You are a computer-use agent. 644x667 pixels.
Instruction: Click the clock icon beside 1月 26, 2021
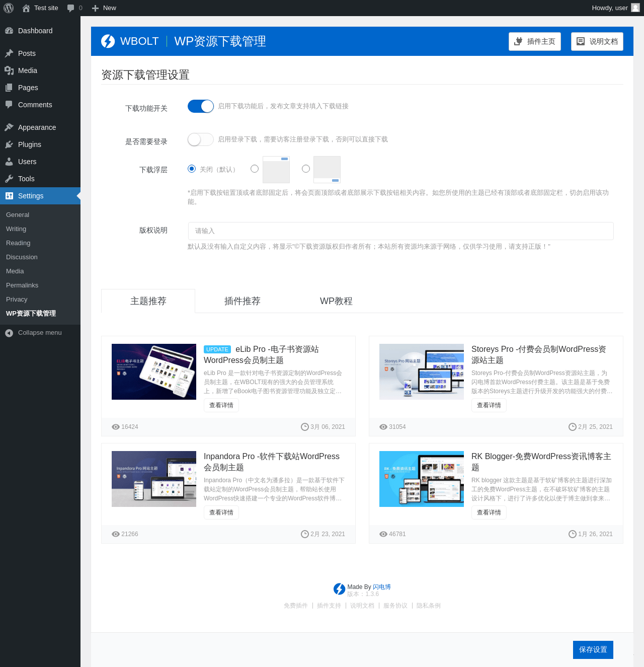tap(573, 534)
